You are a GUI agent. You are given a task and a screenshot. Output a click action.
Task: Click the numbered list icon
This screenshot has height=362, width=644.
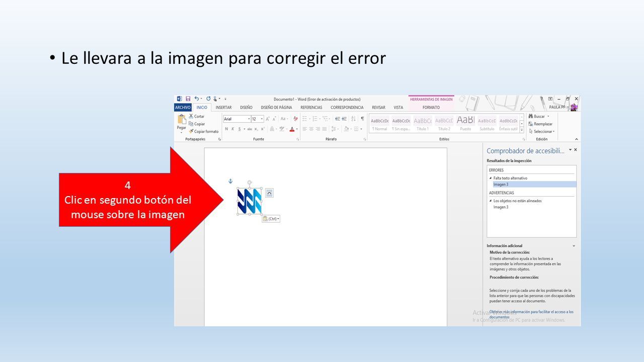pyautogui.click(x=314, y=119)
